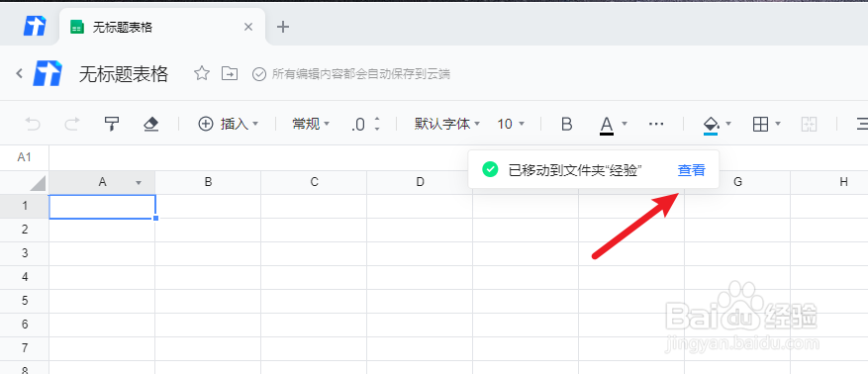Select the format painter tool
Viewport: 868px width, 374px height.
(x=112, y=124)
